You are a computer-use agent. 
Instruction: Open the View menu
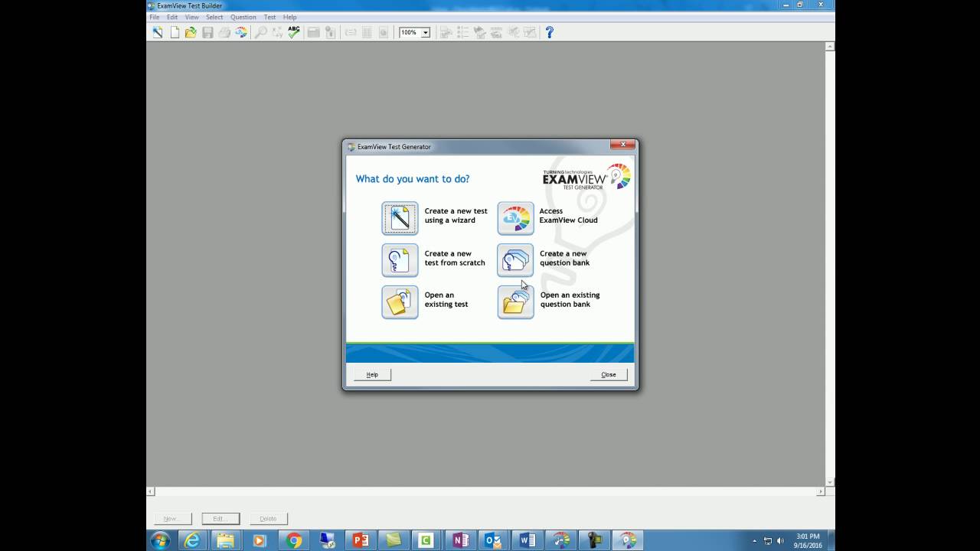[191, 17]
